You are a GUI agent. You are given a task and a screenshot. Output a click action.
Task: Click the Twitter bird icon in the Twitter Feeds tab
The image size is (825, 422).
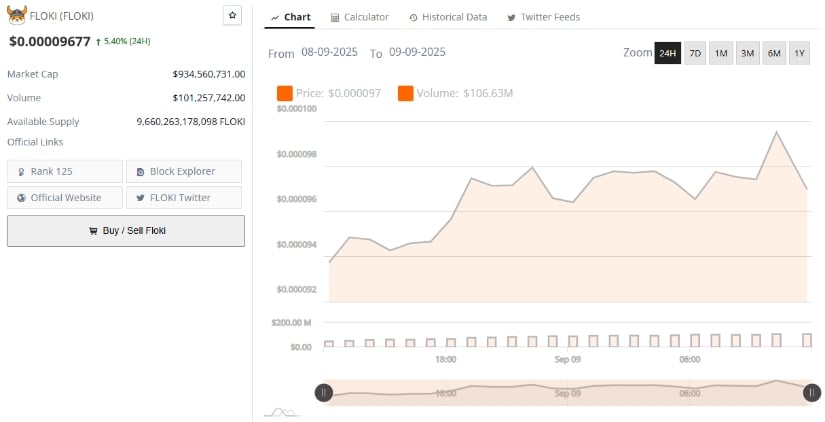click(511, 18)
